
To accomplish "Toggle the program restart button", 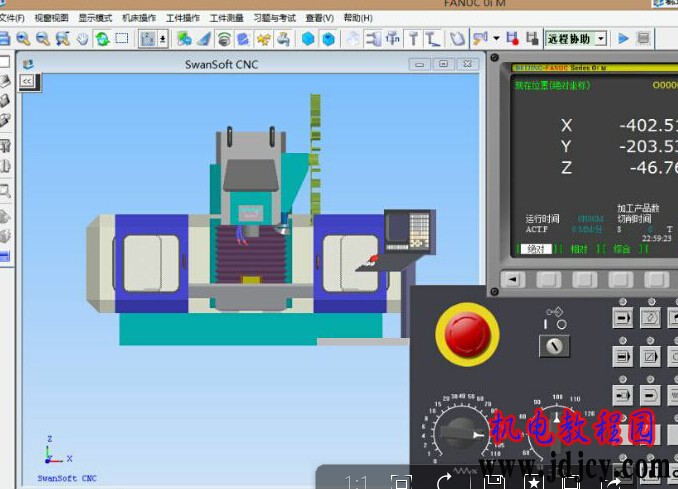I will 622,396.
